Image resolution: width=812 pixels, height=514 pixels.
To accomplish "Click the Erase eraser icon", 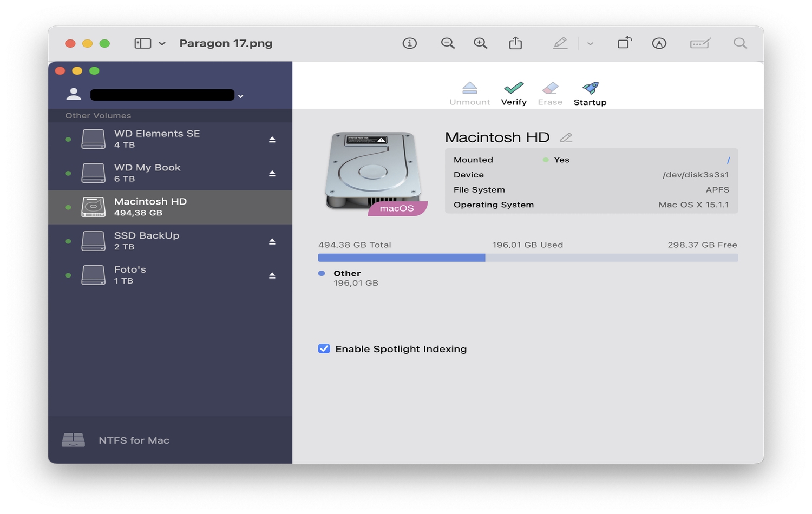I will 550,88.
